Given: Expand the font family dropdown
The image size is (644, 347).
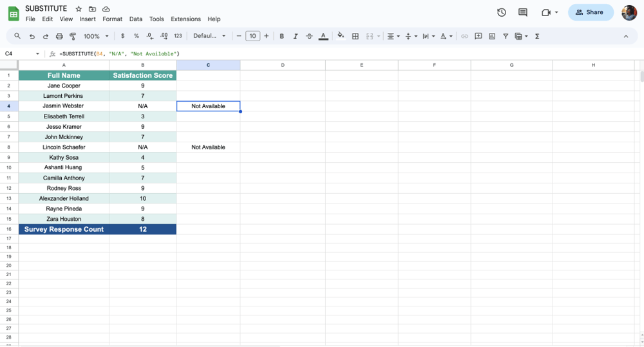Looking at the screenshot, I should click(x=210, y=37).
